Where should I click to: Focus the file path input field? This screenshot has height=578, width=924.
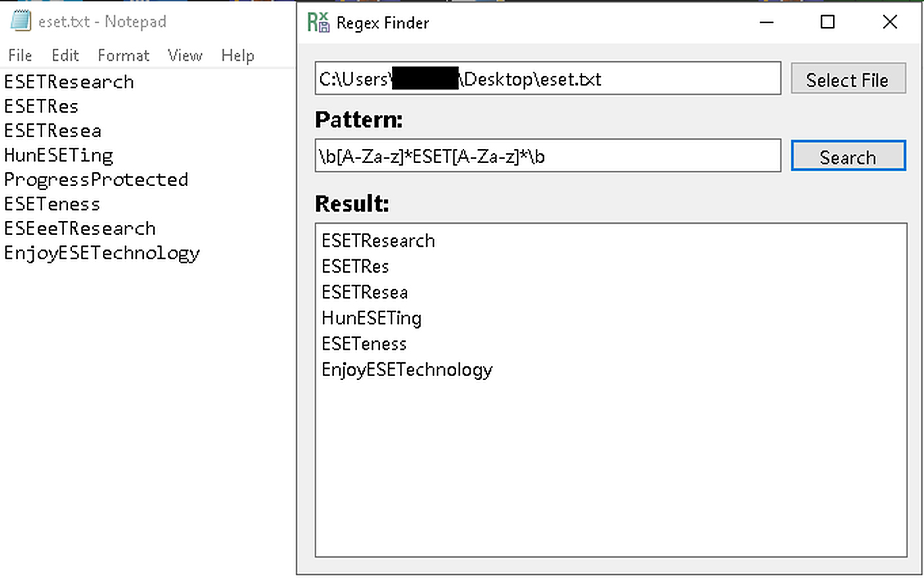[x=548, y=79]
